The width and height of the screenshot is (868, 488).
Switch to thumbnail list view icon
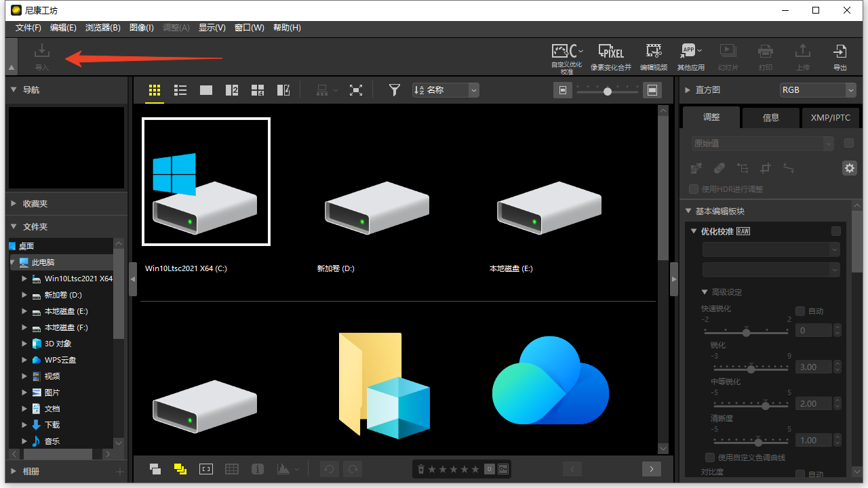pyautogui.click(x=180, y=90)
